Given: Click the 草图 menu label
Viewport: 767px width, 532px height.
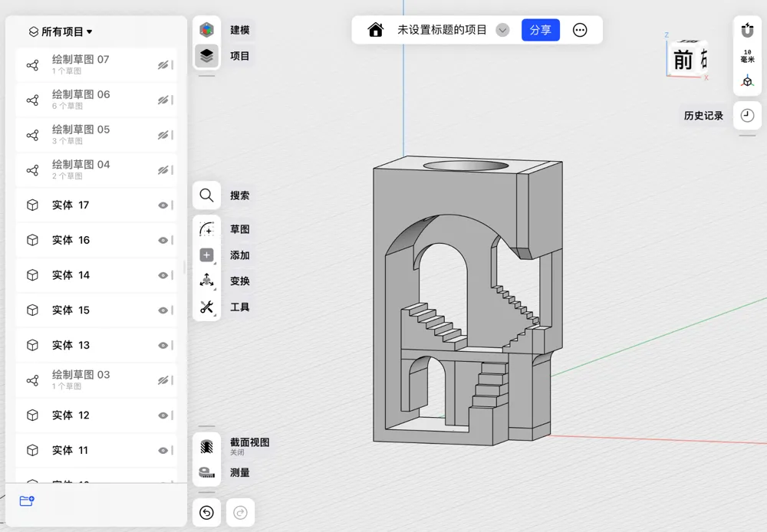Looking at the screenshot, I should [x=239, y=229].
